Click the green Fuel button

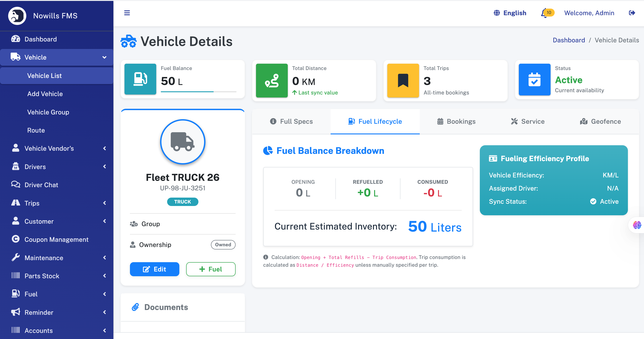click(x=210, y=269)
